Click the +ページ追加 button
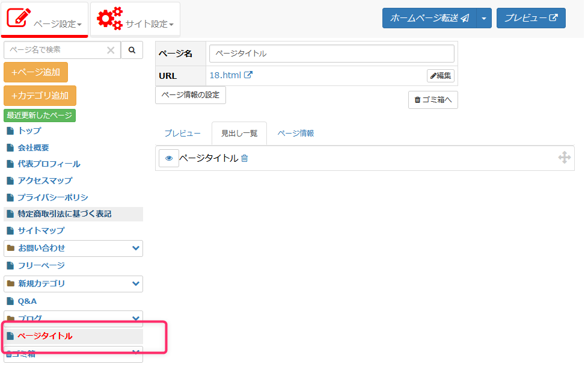Viewport: 588px width, 367px height. pos(35,72)
